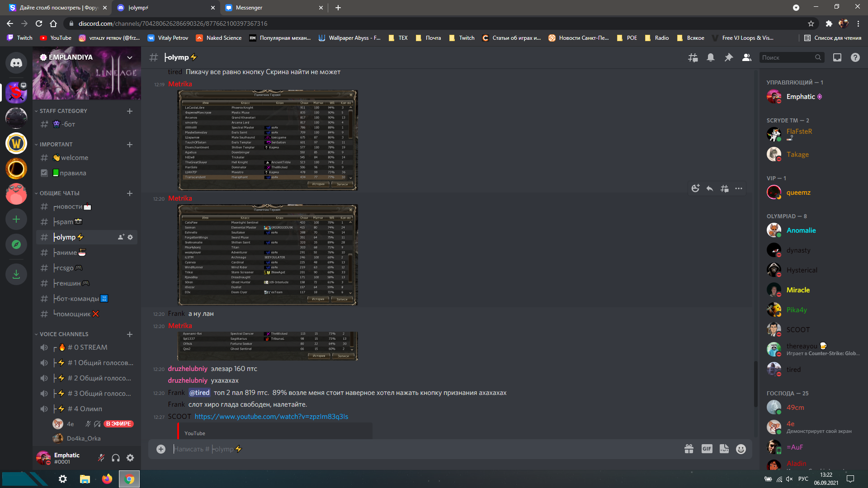
Task: Toggle headphones deafen button
Action: [116, 458]
